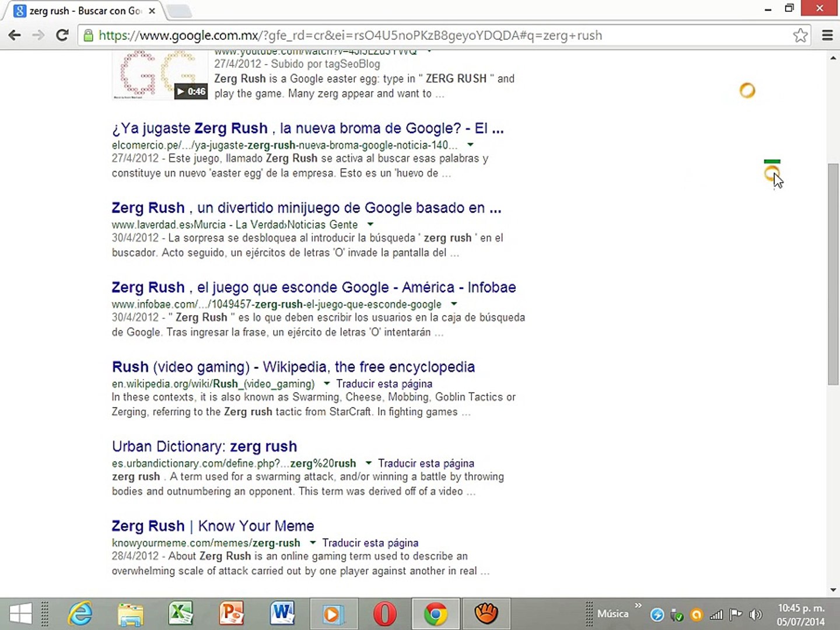840x630 pixels.
Task: Click the green padlock security icon
Action: coord(88,36)
